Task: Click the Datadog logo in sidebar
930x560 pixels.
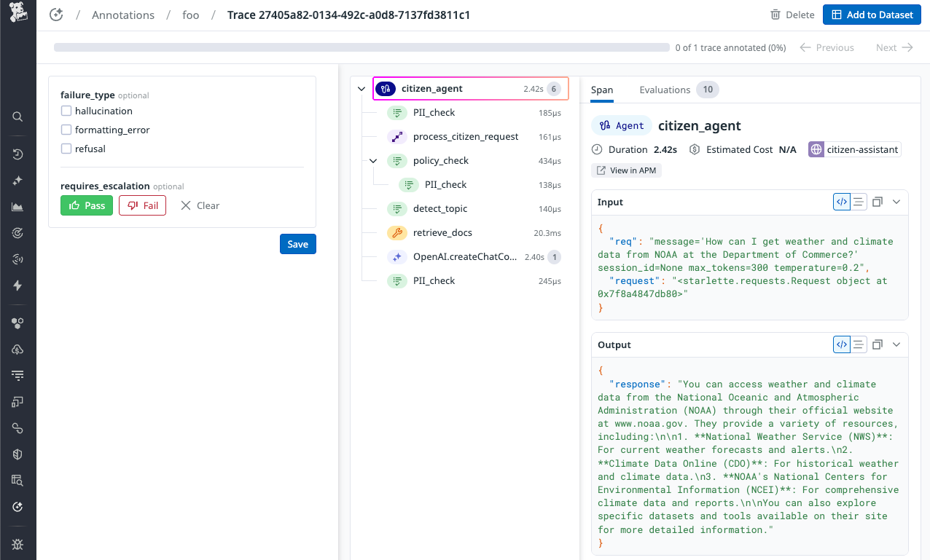Action: (x=18, y=15)
